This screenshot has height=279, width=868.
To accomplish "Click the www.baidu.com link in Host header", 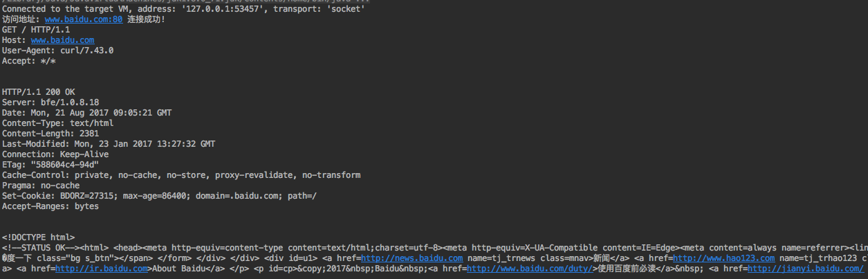I will click(62, 40).
